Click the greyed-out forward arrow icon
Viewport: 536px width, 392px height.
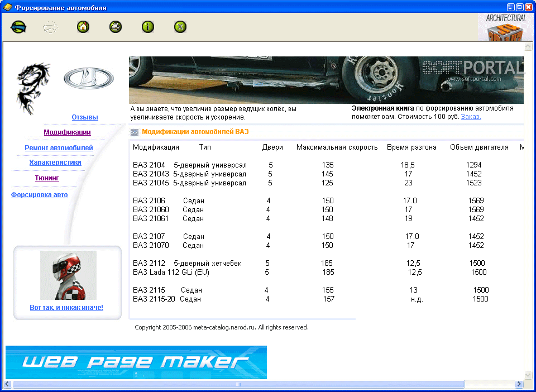(x=51, y=27)
